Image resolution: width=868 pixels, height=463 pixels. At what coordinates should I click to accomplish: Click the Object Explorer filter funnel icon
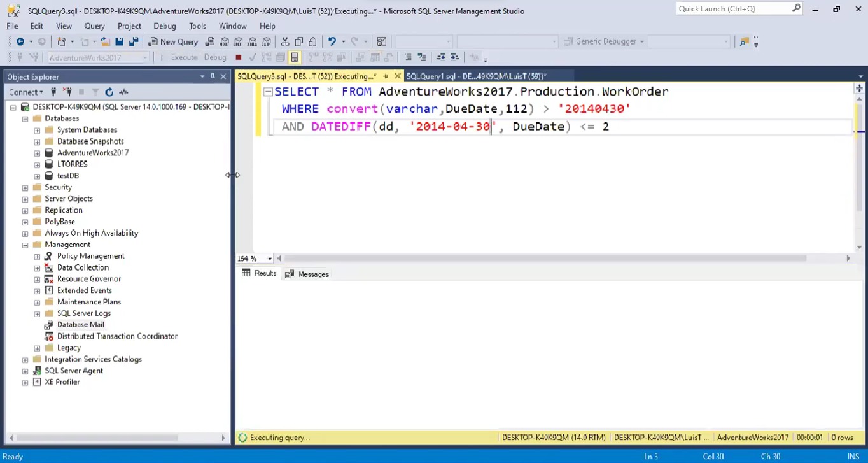click(x=95, y=92)
